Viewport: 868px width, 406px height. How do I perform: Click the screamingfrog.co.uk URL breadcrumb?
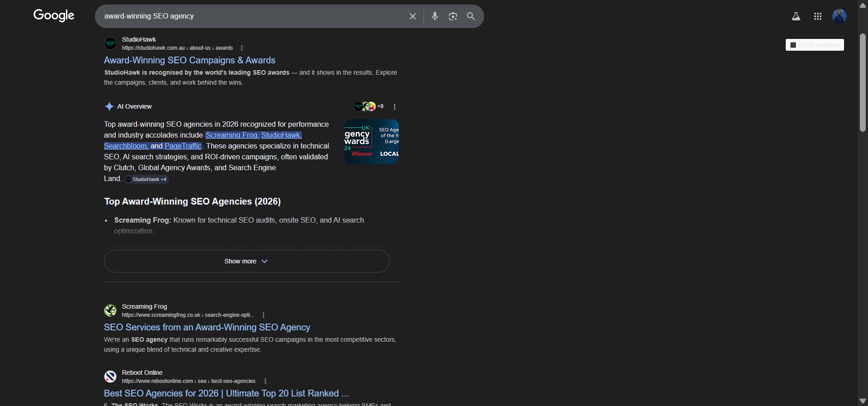(188, 315)
